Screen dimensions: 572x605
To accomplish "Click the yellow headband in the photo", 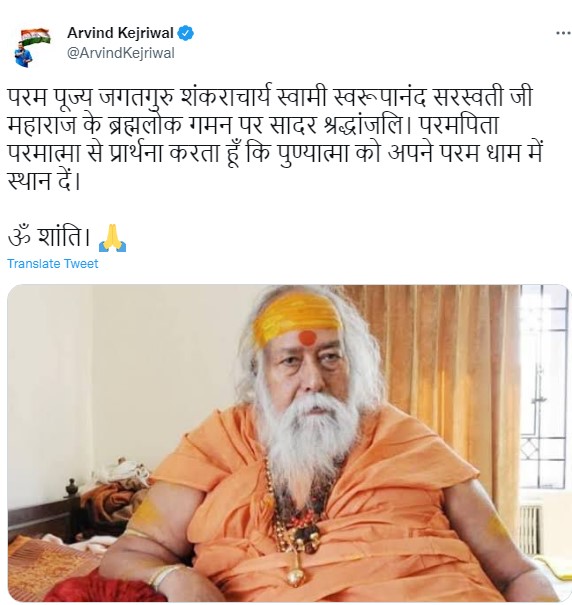I will click(x=297, y=320).
